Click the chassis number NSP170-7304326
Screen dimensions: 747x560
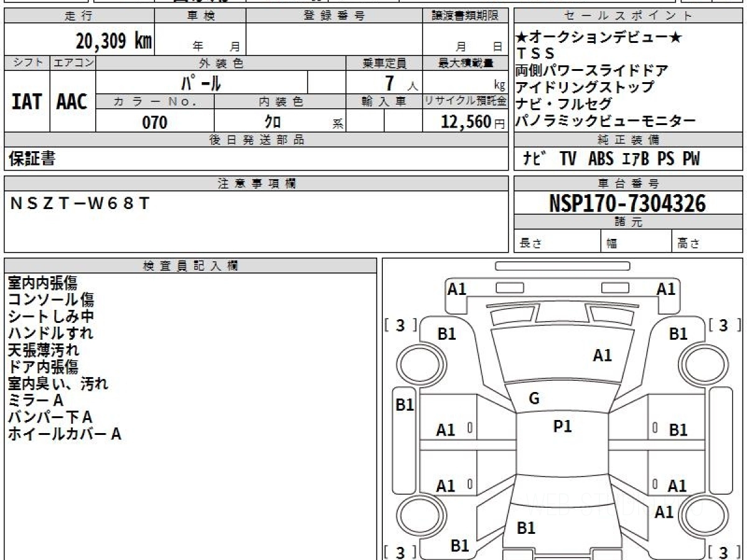627,203
